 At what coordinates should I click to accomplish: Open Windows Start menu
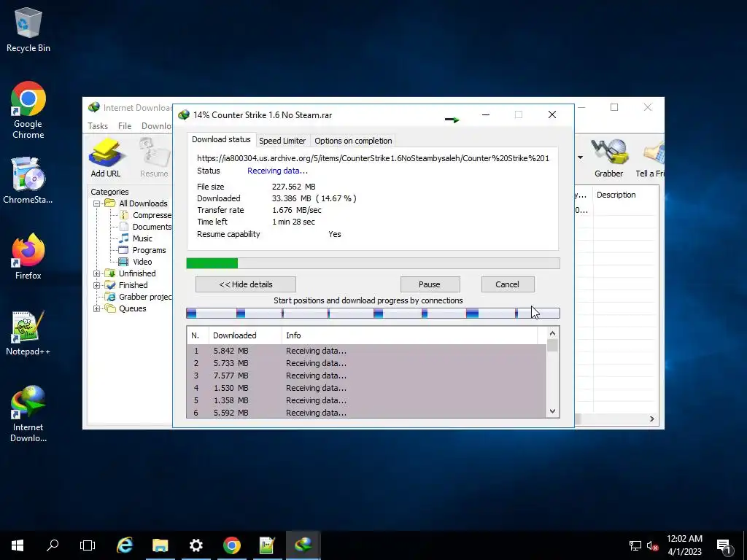pyautogui.click(x=18, y=545)
